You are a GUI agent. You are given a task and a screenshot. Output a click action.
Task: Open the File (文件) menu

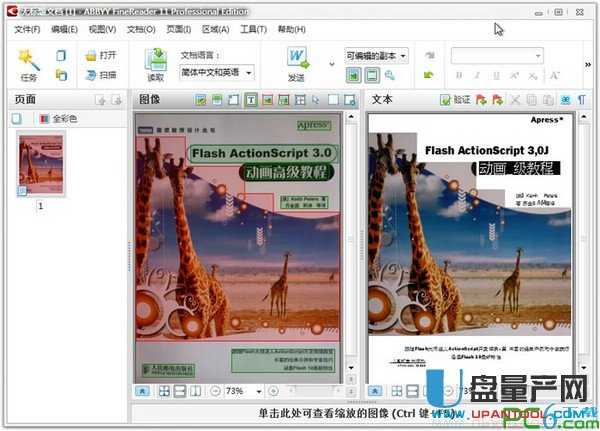[x=27, y=30]
